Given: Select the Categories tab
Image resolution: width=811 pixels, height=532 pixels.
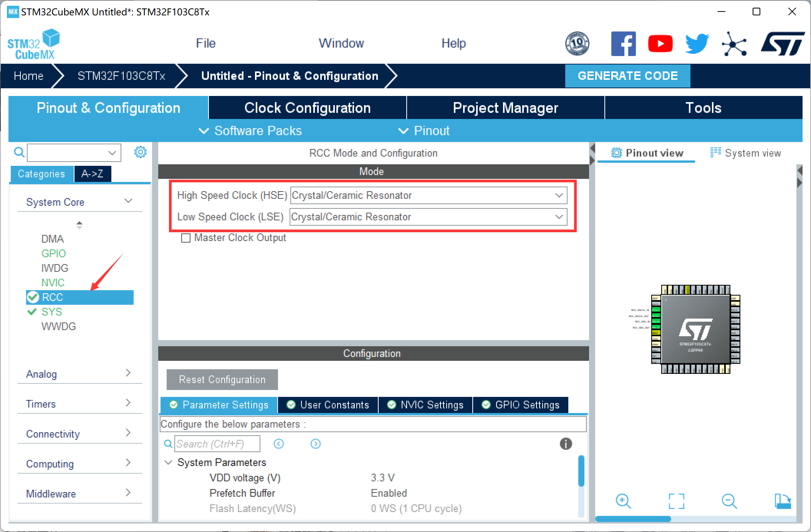Looking at the screenshot, I should click(x=41, y=174).
